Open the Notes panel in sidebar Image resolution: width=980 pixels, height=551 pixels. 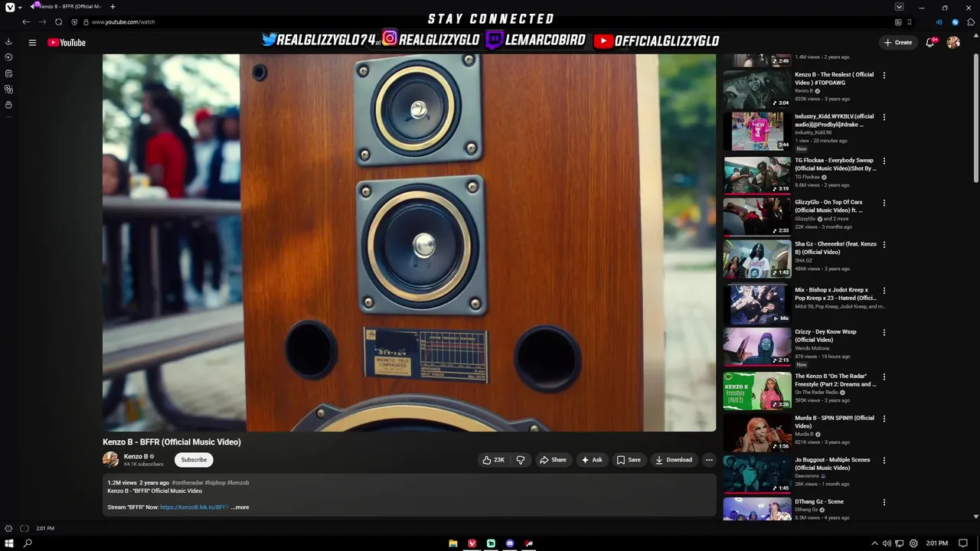pyautogui.click(x=8, y=73)
